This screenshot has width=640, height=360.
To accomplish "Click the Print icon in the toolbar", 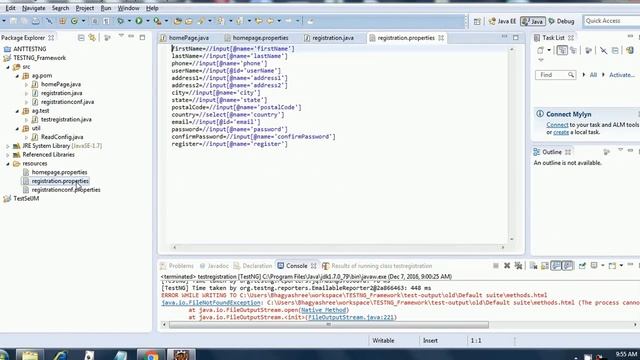I will pyautogui.click(x=36, y=21).
